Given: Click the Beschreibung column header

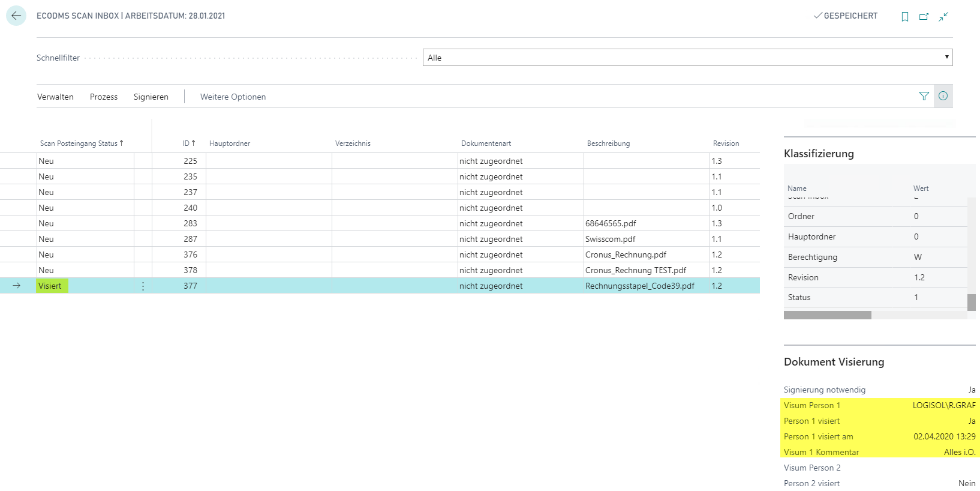Looking at the screenshot, I should (608, 143).
